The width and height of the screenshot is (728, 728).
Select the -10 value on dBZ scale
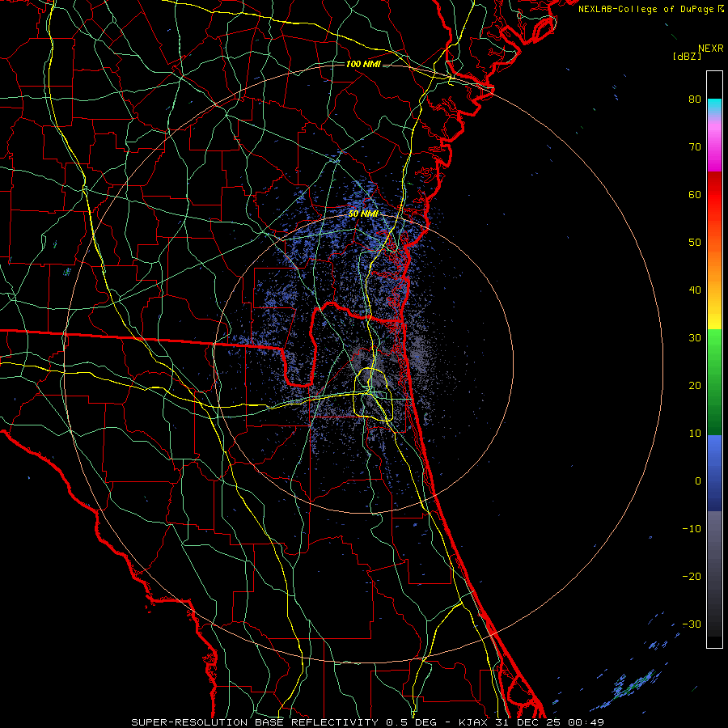[692, 529]
